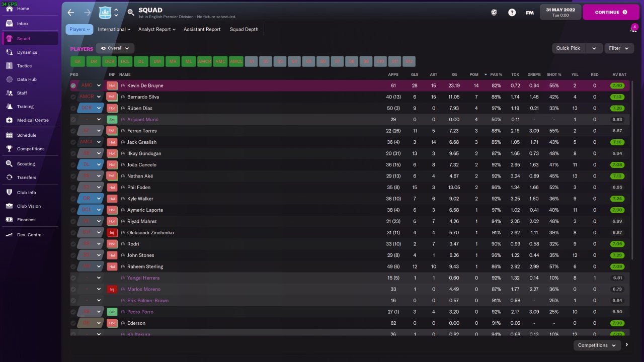
Task: Click the Dynamics icon in sidebar
Action: click(x=10, y=52)
